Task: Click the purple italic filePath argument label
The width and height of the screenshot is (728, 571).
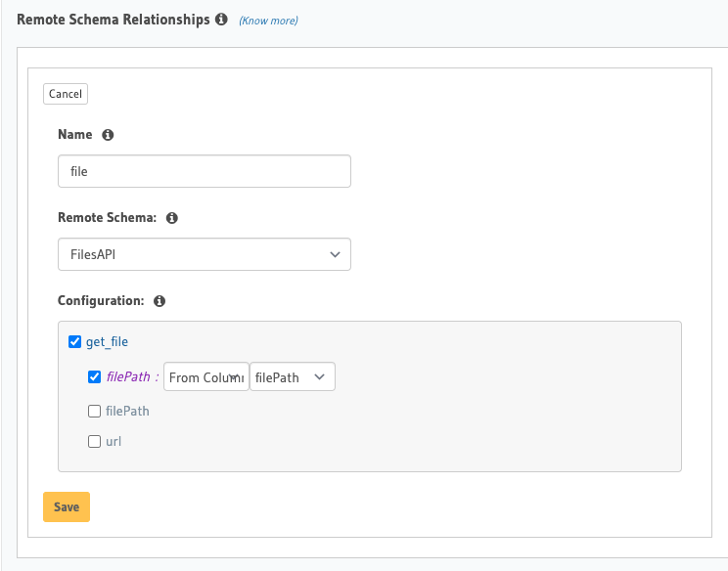Action: [x=128, y=377]
